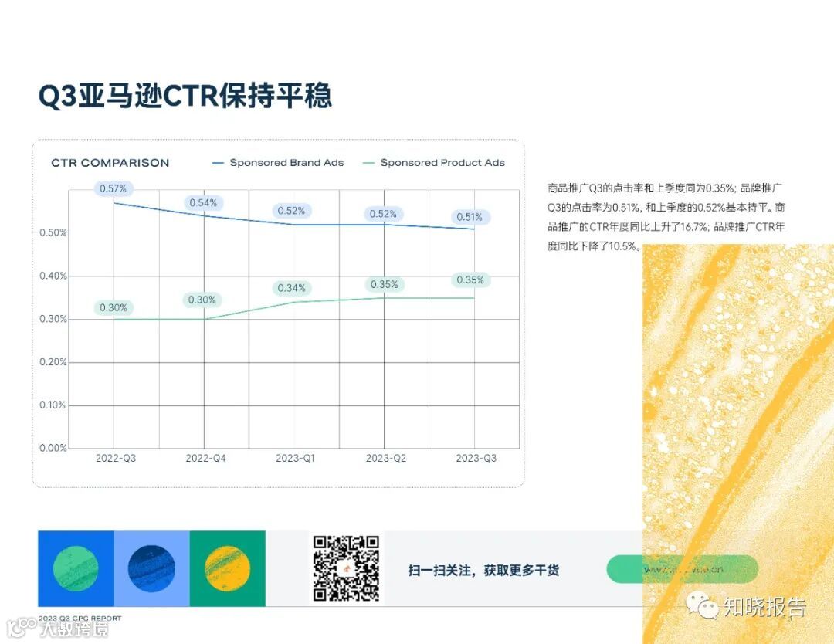The width and height of the screenshot is (834, 644).
Task: Click the 2022-Q3 x-axis label
Action: tap(115, 459)
